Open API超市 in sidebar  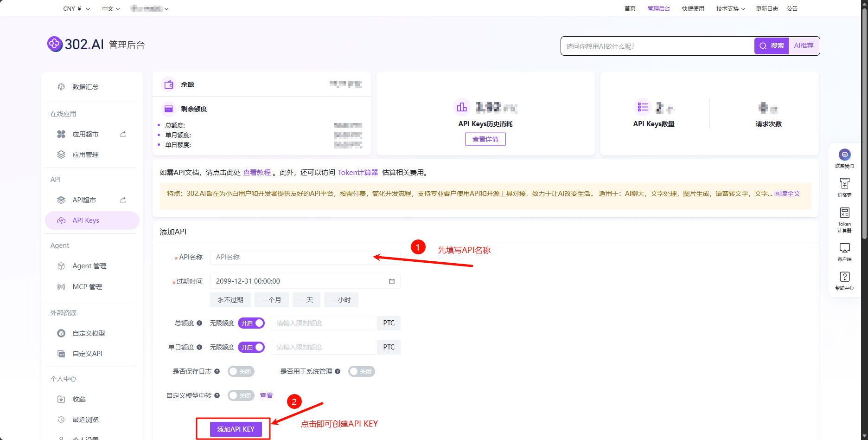click(84, 200)
